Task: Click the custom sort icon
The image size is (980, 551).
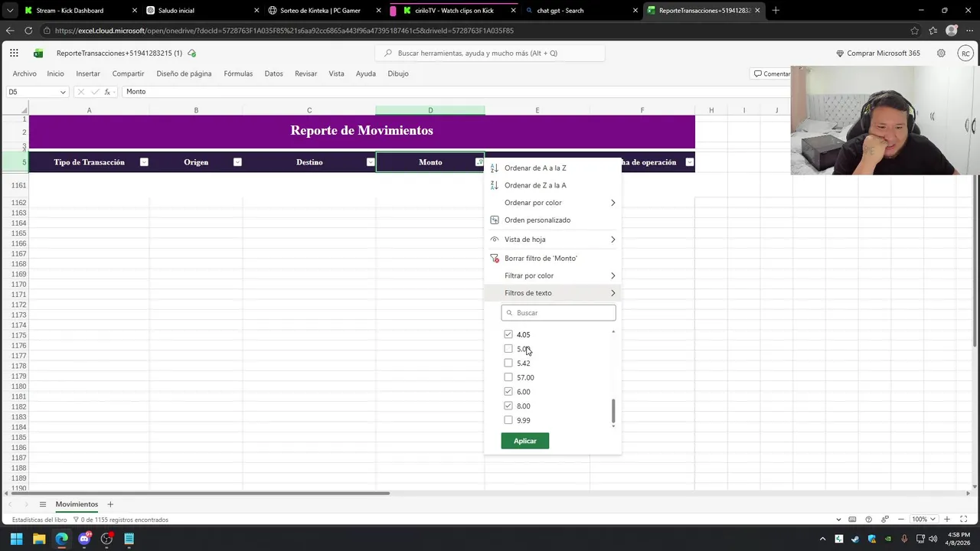Action: [x=495, y=220]
